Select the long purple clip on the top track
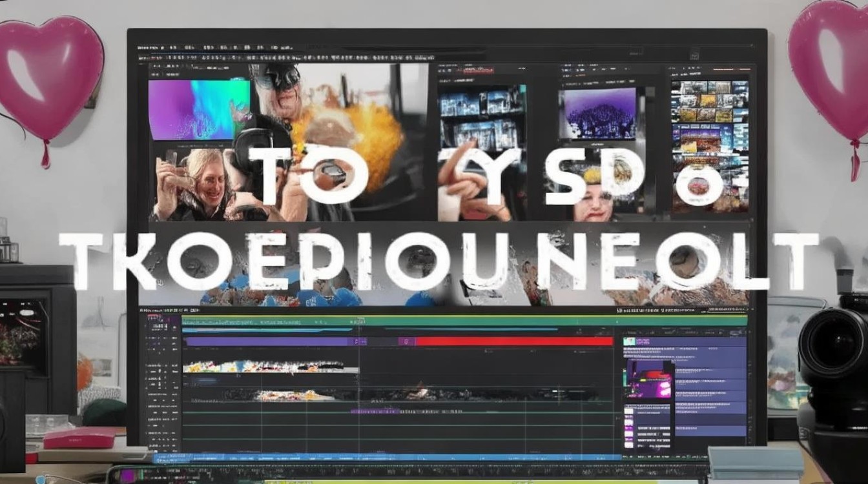The image size is (868, 484). click(x=270, y=341)
